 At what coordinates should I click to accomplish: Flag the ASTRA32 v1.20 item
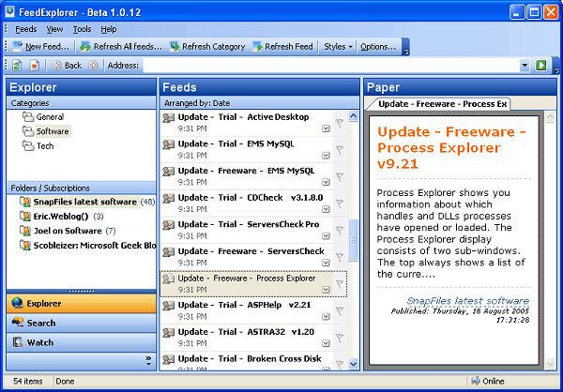point(340,338)
